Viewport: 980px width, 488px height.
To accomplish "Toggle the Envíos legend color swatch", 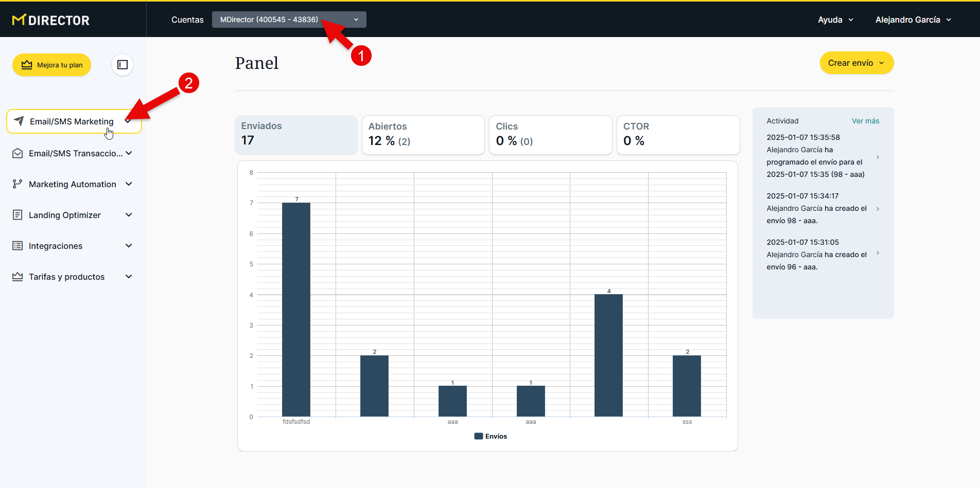I will point(479,436).
